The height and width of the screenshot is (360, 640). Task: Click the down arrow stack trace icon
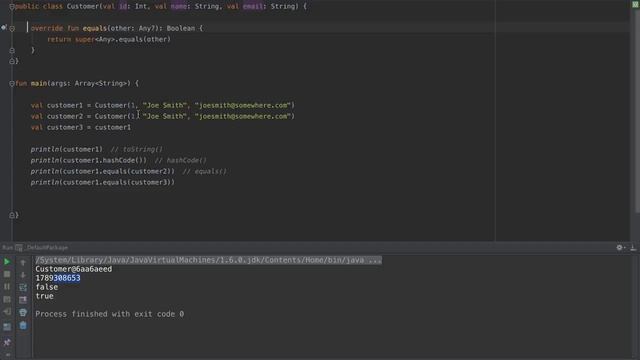pos(23,275)
